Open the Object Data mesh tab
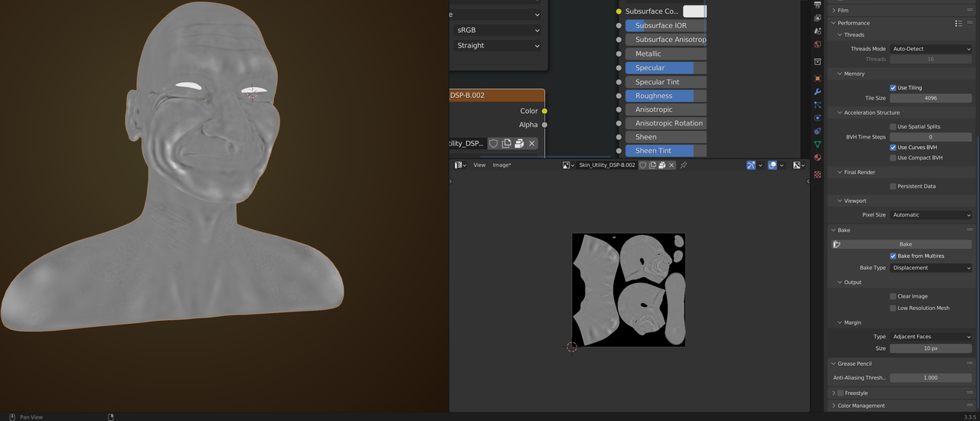 (818, 144)
